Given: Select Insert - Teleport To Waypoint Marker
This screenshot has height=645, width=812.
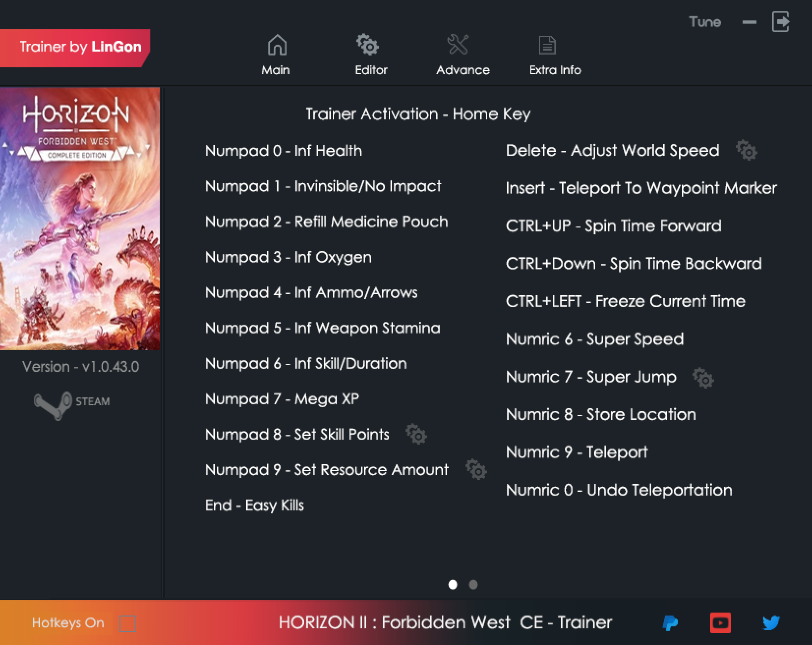Looking at the screenshot, I should pos(641,188).
